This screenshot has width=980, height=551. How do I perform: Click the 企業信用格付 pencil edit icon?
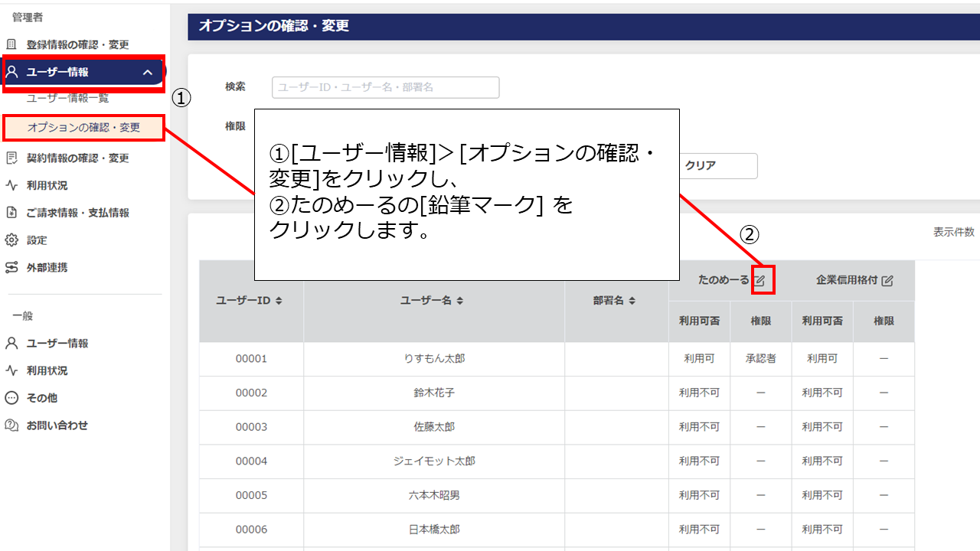(x=886, y=282)
